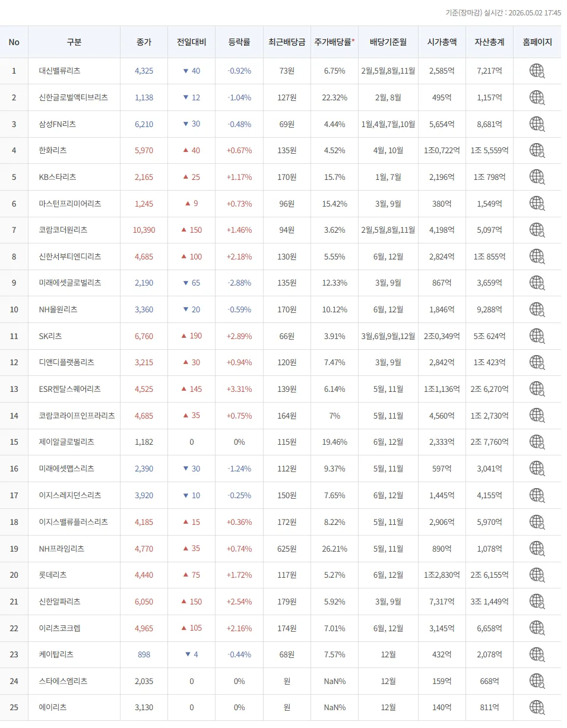The width and height of the screenshot is (567, 728).
Task: Click the 자산총계 column header
Action: 489,42
